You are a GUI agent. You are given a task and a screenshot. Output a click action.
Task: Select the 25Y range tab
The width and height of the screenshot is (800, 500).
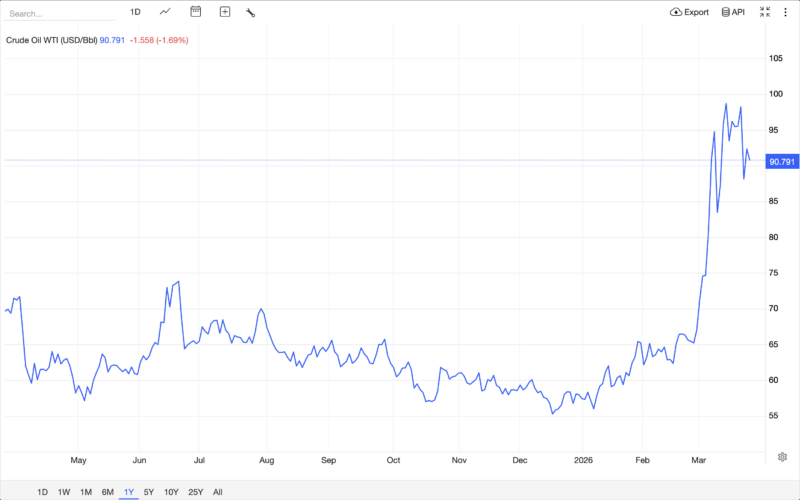tap(195, 492)
